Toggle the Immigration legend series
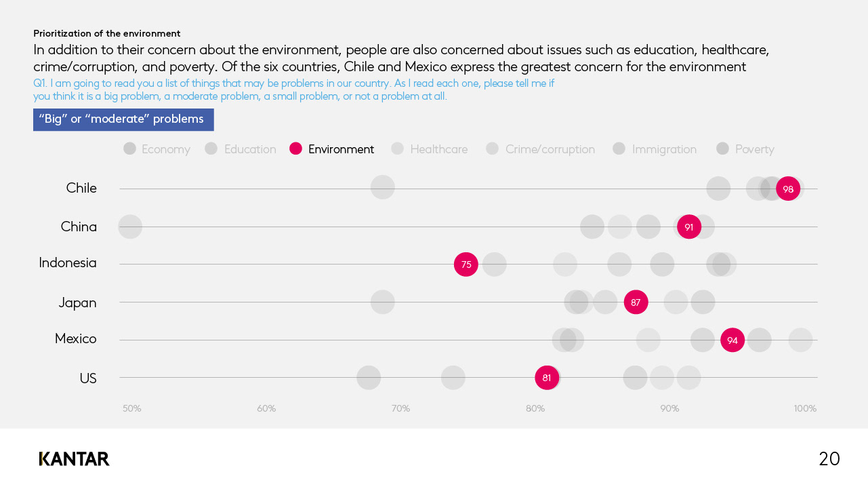The width and height of the screenshot is (868, 489). (x=655, y=149)
